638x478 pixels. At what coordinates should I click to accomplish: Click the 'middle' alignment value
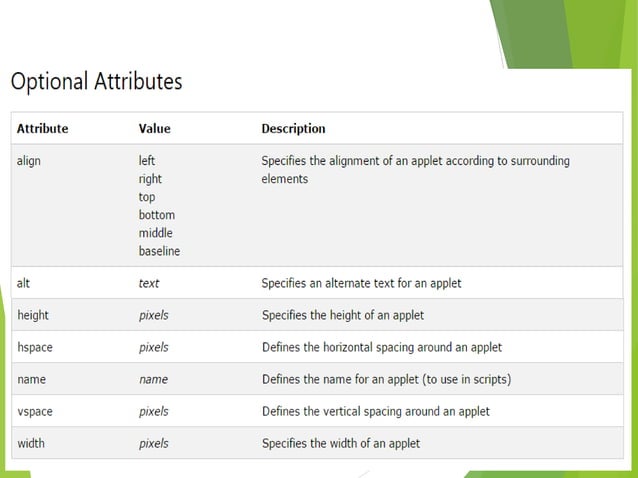click(156, 233)
